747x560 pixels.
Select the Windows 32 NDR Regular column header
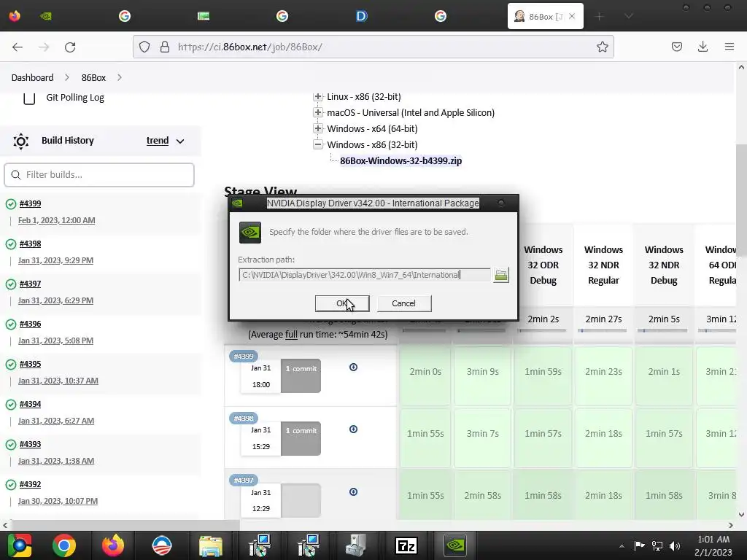click(x=603, y=265)
